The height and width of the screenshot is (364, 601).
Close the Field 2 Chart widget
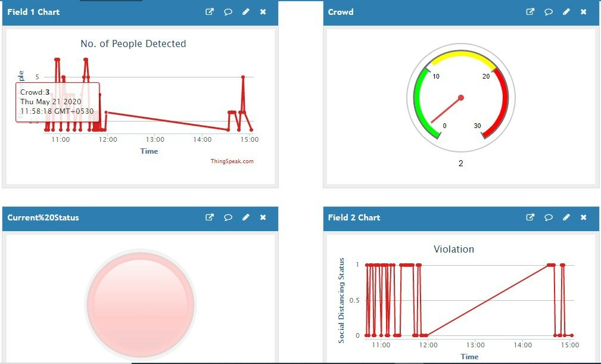(x=583, y=217)
